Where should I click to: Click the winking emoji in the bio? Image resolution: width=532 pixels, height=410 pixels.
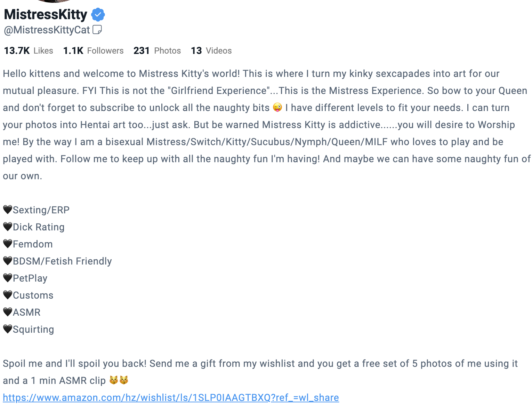(x=277, y=108)
